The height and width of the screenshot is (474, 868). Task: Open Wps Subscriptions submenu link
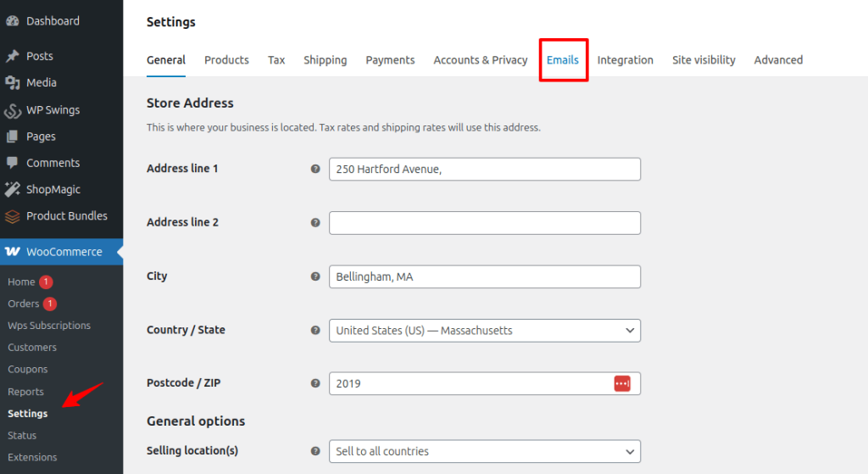[x=49, y=326]
